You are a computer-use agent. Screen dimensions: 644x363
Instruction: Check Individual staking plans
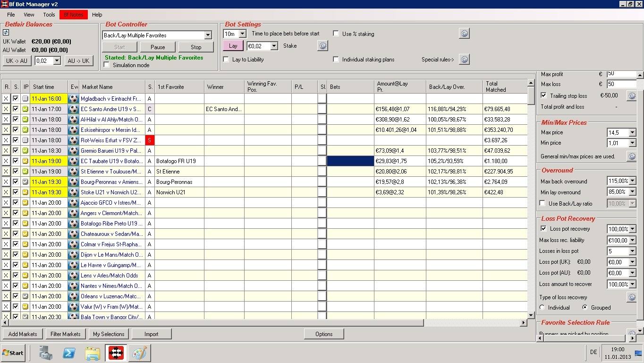tap(336, 60)
